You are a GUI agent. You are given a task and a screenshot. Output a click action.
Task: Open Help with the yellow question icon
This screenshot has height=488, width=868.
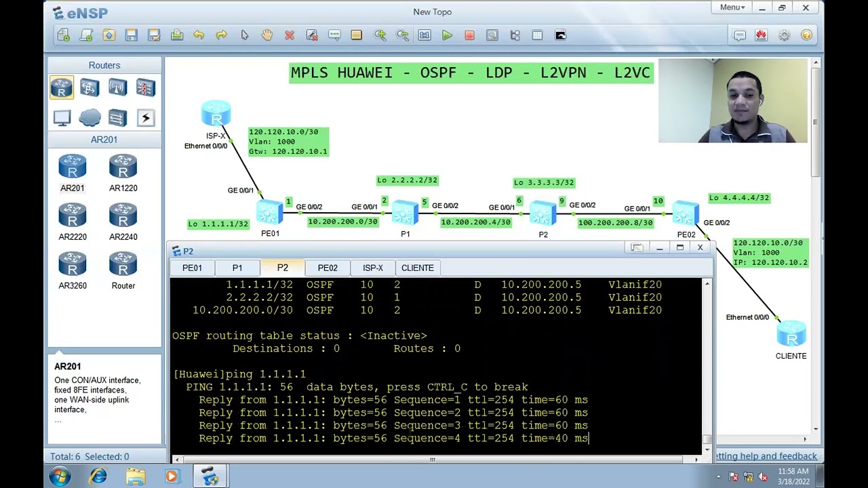point(806,35)
